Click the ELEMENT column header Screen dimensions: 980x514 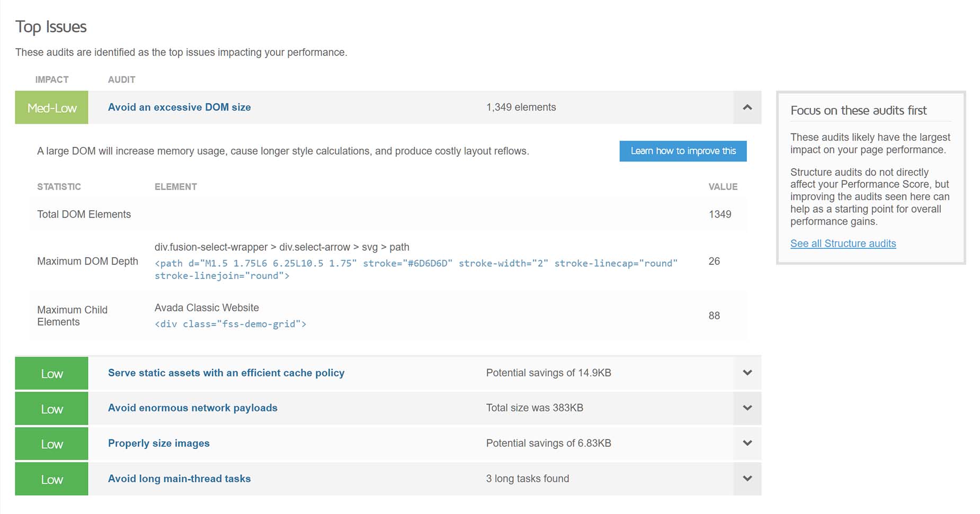tap(175, 187)
